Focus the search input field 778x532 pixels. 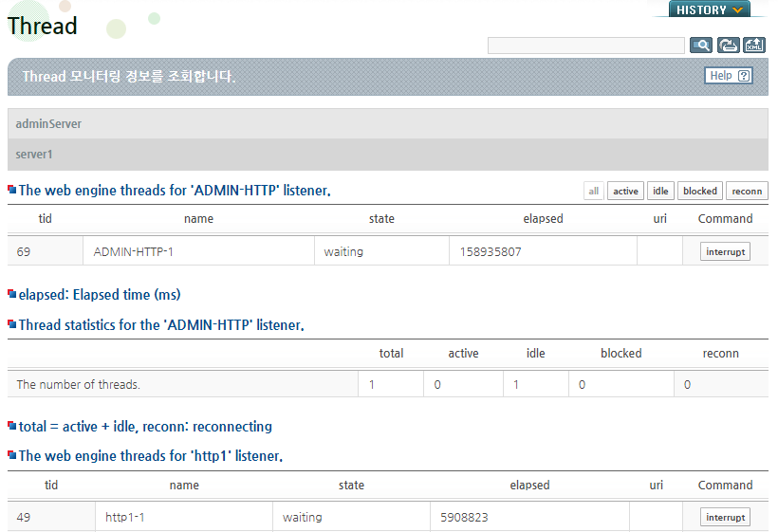coord(586,46)
